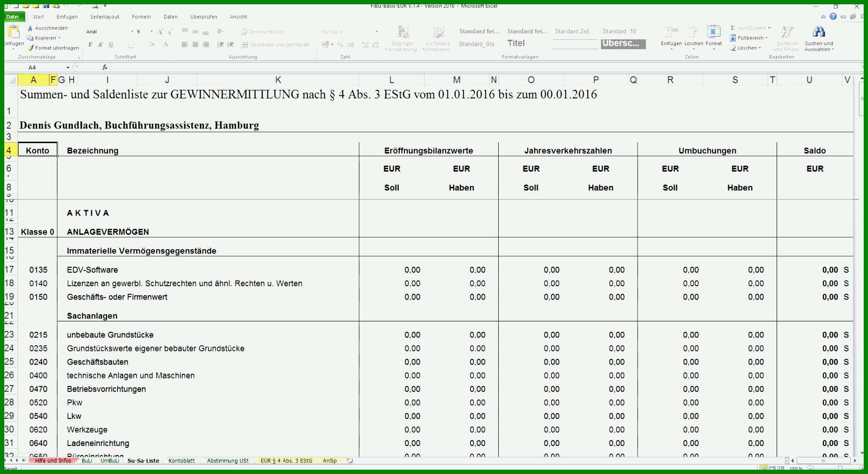Open the EÜR § 4 Abs. 3 EStG sheet

coord(286,461)
